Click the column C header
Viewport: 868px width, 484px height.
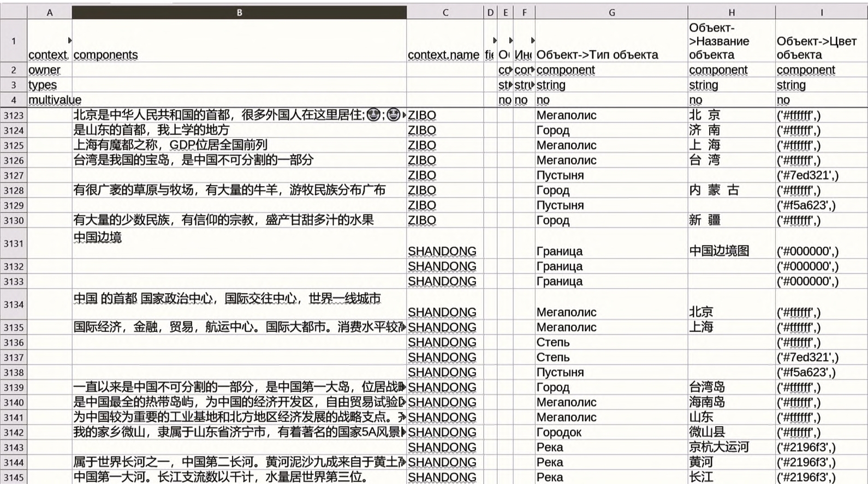pos(445,13)
